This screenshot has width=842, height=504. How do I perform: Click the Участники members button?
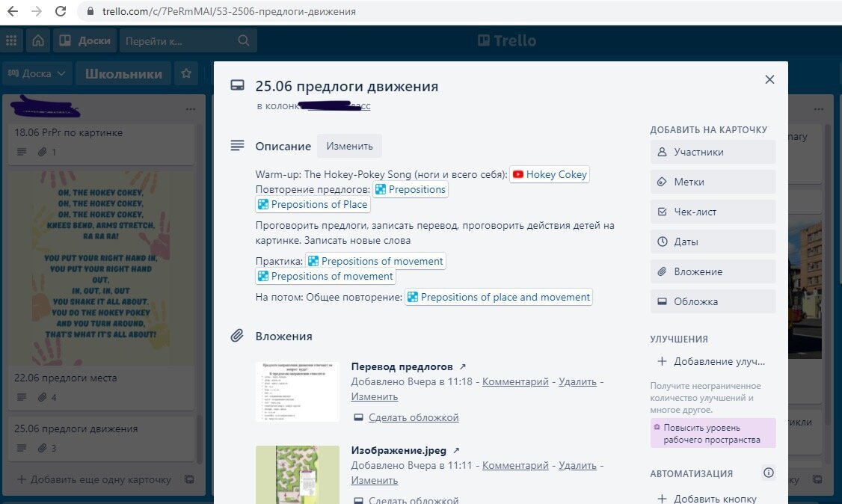click(713, 152)
